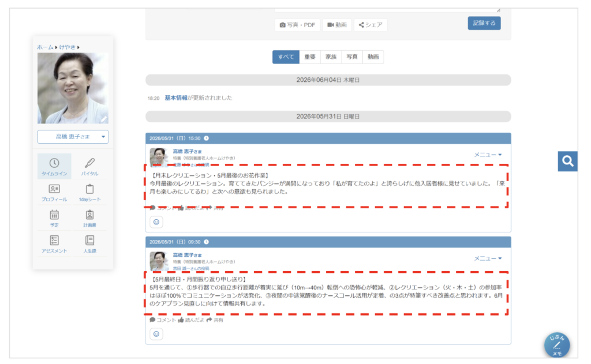Click the 18:20 update time
The image size is (591, 364).
tap(154, 98)
